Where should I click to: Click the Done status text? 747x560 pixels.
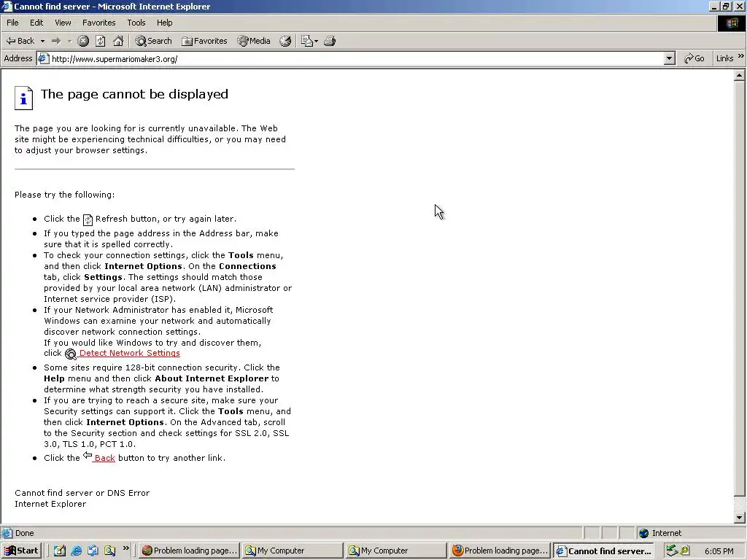coord(24,533)
